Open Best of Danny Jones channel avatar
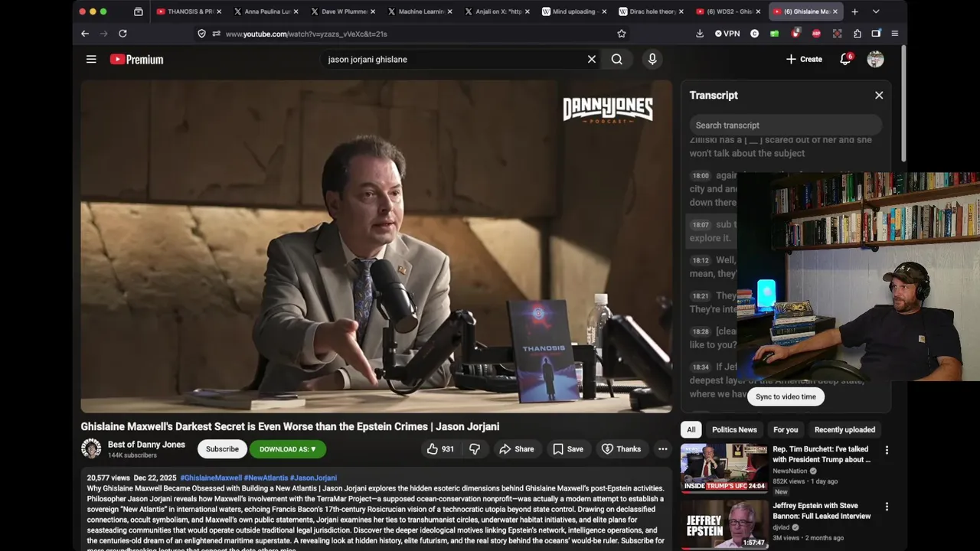Image resolution: width=980 pixels, height=551 pixels. tap(91, 448)
